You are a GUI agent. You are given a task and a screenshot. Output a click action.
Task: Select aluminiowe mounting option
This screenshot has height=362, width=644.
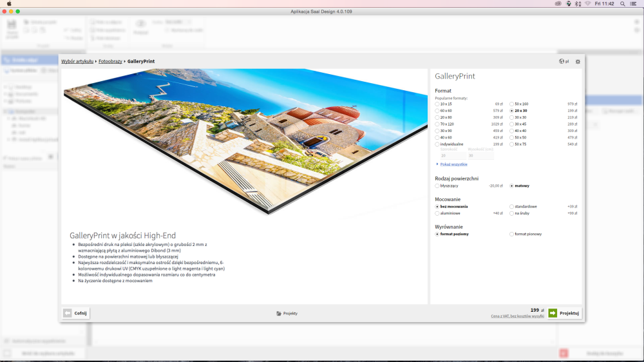pos(437,213)
